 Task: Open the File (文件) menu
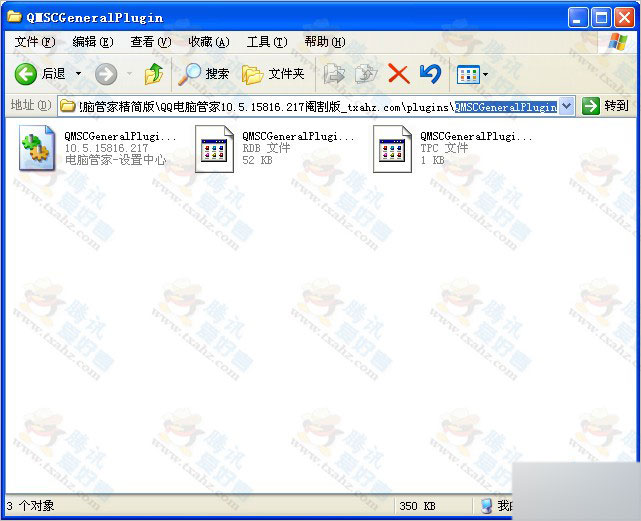(35, 42)
